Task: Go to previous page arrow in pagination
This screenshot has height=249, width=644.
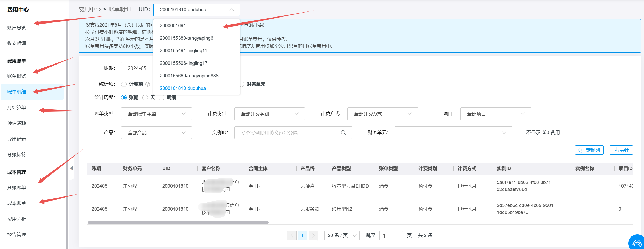Action: [x=292, y=235]
